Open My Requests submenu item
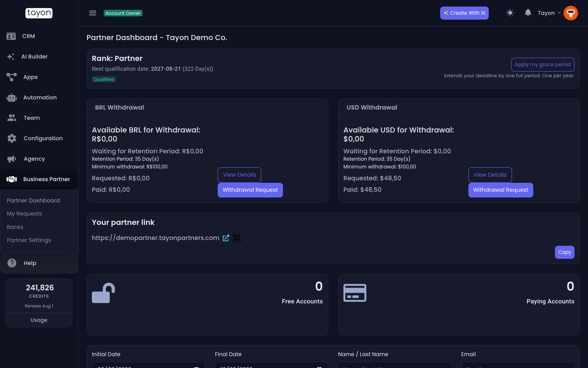 pos(24,214)
